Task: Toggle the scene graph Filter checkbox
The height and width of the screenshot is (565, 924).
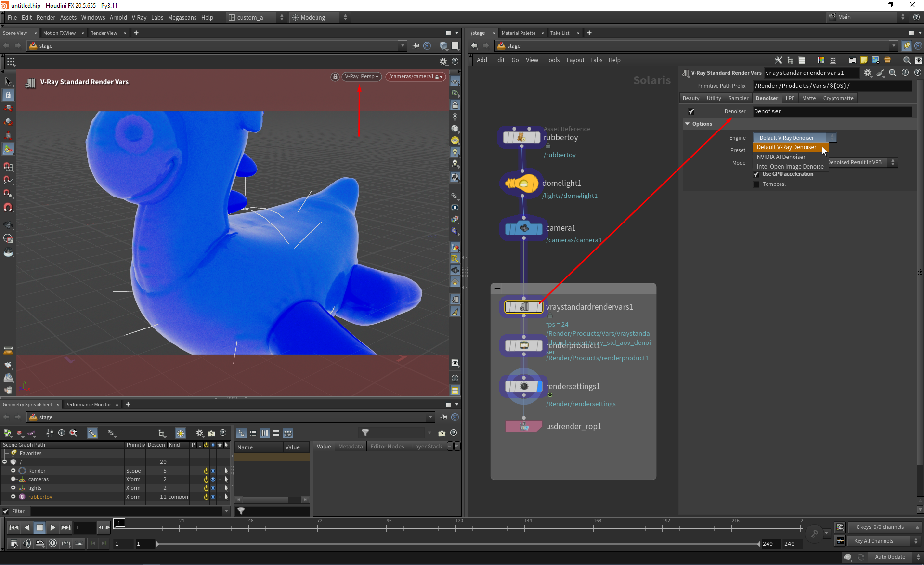Action: click(6, 512)
